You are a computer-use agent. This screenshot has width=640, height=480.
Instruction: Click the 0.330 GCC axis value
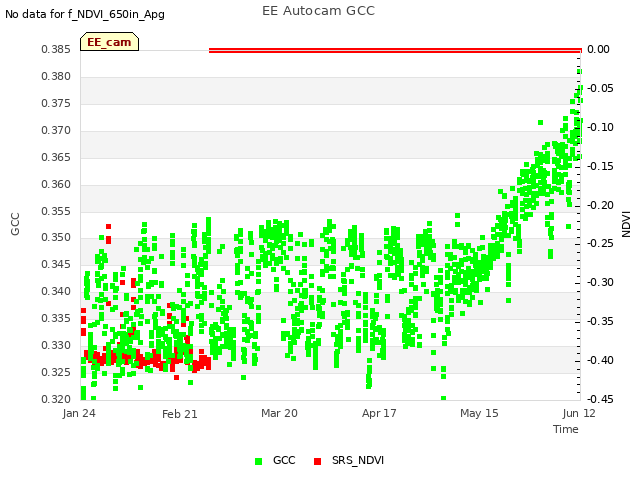(56, 345)
